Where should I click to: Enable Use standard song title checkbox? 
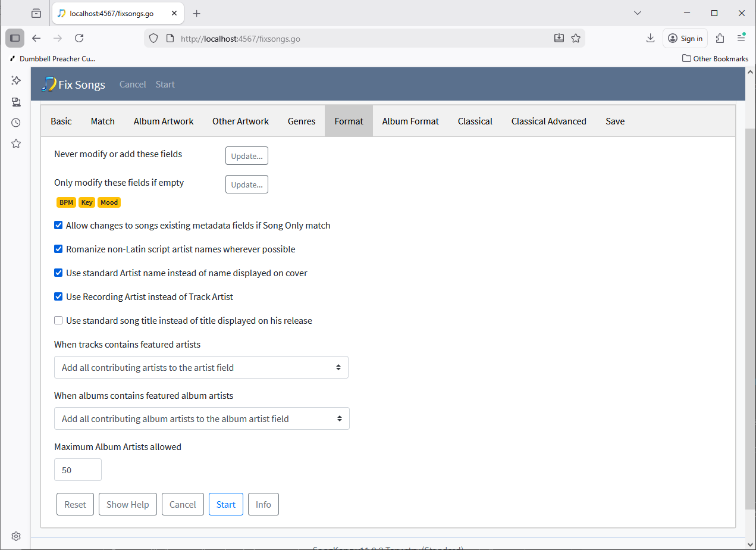tap(58, 321)
